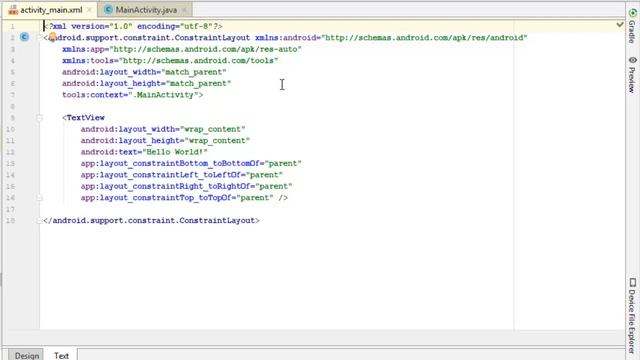Viewport: 640px width, 360px height.
Task: Click android:layout_height="wrap_content" text
Action: click(x=165, y=140)
